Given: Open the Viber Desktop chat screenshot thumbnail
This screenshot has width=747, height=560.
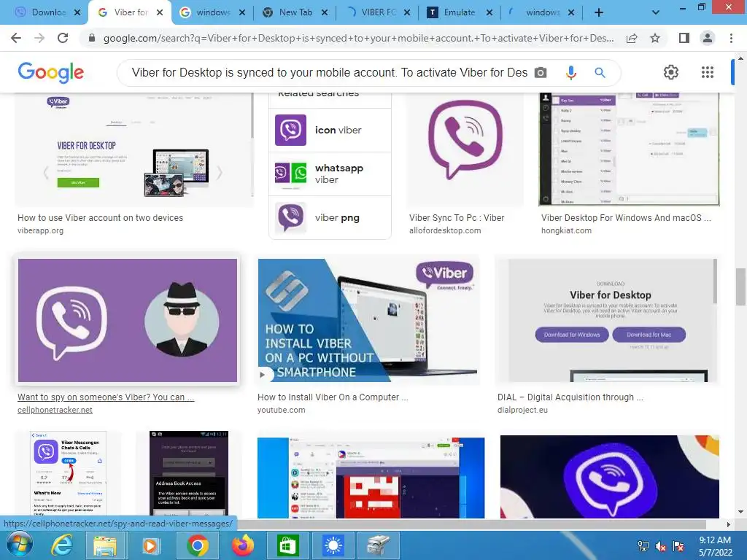Looking at the screenshot, I should point(629,149).
